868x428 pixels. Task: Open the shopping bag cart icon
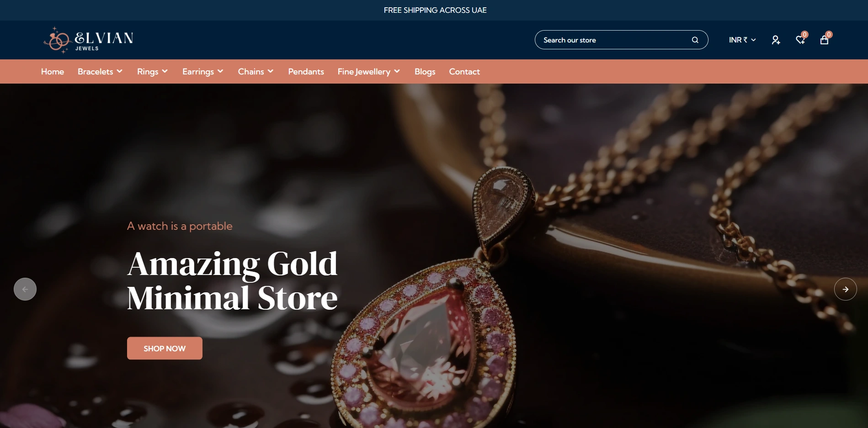[825, 39]
